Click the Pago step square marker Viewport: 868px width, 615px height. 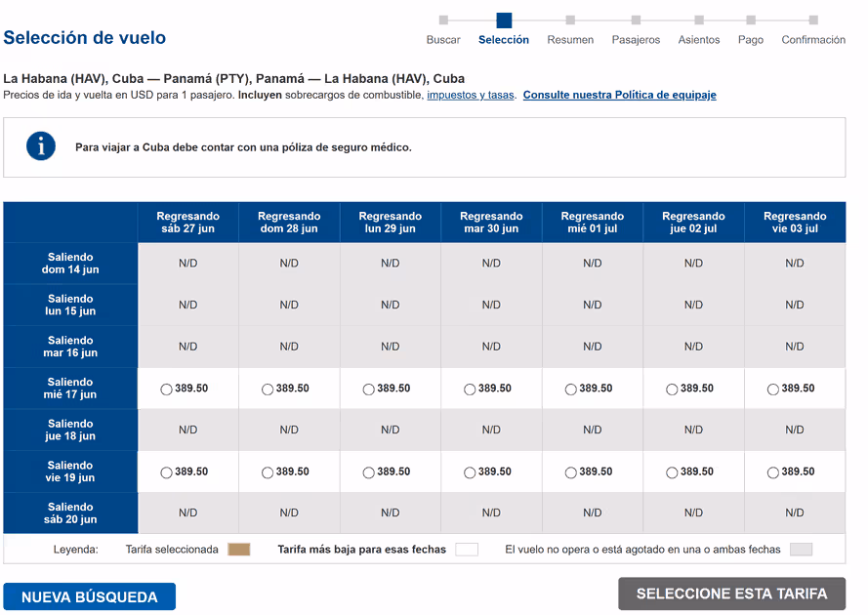(x=751, y=20)
